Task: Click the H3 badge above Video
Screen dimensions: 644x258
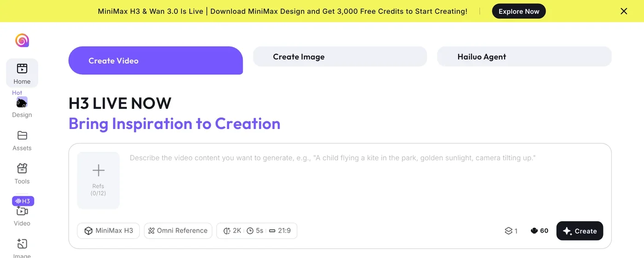Action: 23,201
